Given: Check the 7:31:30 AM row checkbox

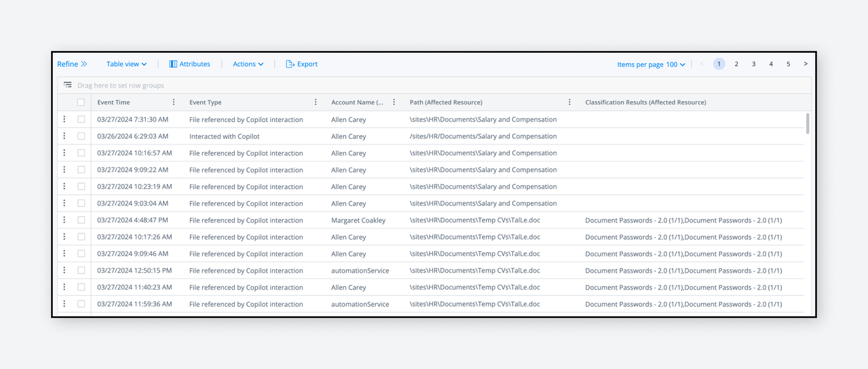Looking at the screenshot, I should point(81,119).
